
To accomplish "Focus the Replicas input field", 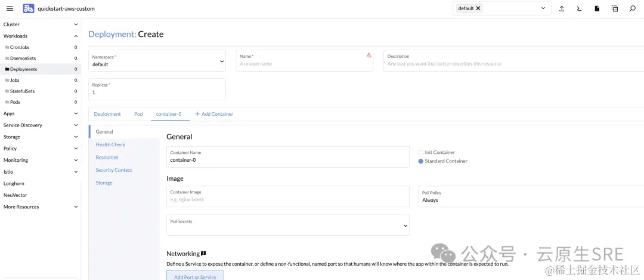I will pos(157,89).
